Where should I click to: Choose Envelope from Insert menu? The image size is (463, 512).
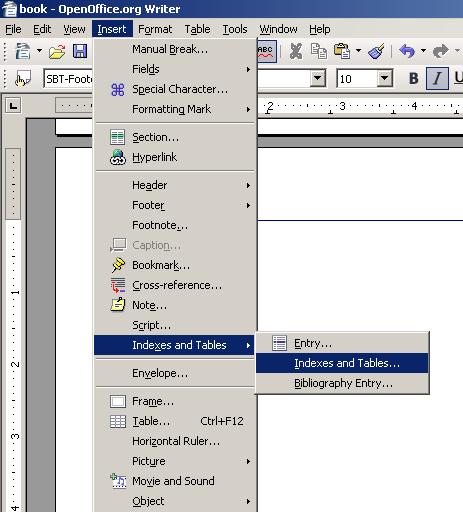point(175,373)
